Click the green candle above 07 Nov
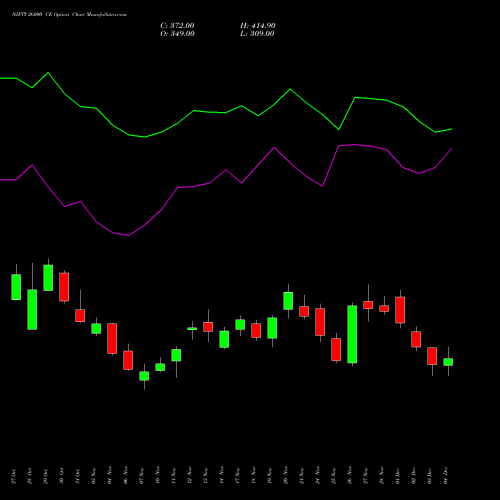500x500 pixels. 144,376
